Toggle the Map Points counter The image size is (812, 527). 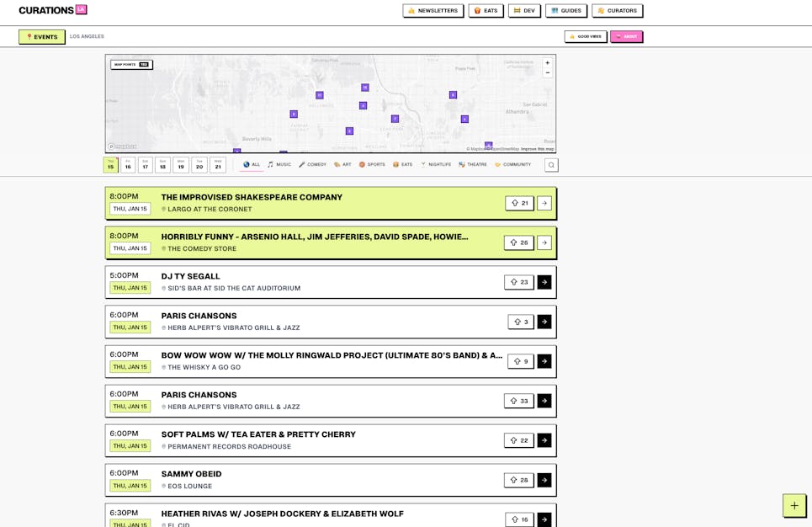pos(131,64)
